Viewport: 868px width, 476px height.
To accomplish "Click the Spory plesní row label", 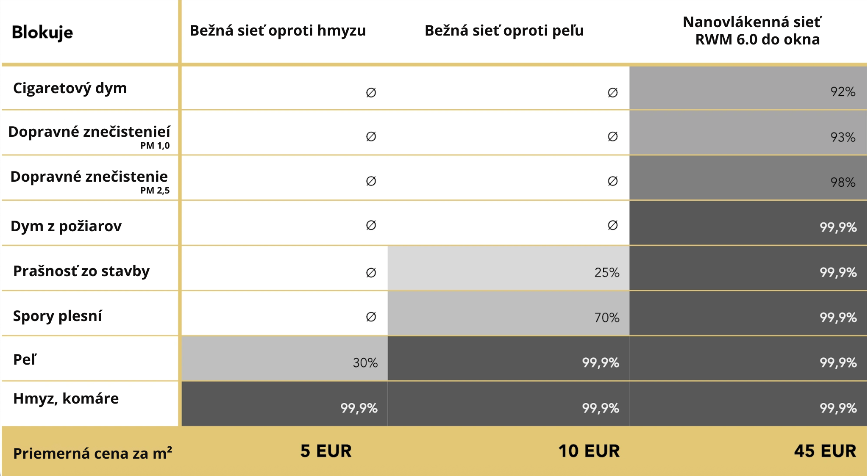I will [x=57, y=316].
